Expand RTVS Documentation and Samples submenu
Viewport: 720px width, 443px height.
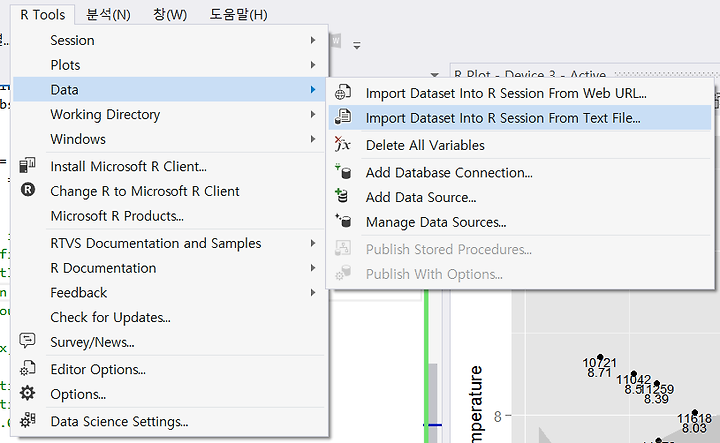click(171, 243)
